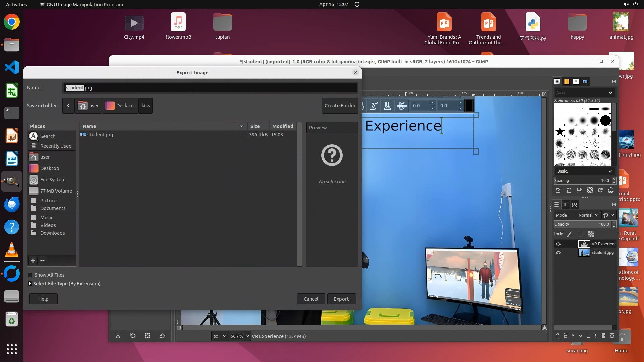Click the file Name input field
Viewport: 644px width, 362px height.
click(x=210, y=88)
